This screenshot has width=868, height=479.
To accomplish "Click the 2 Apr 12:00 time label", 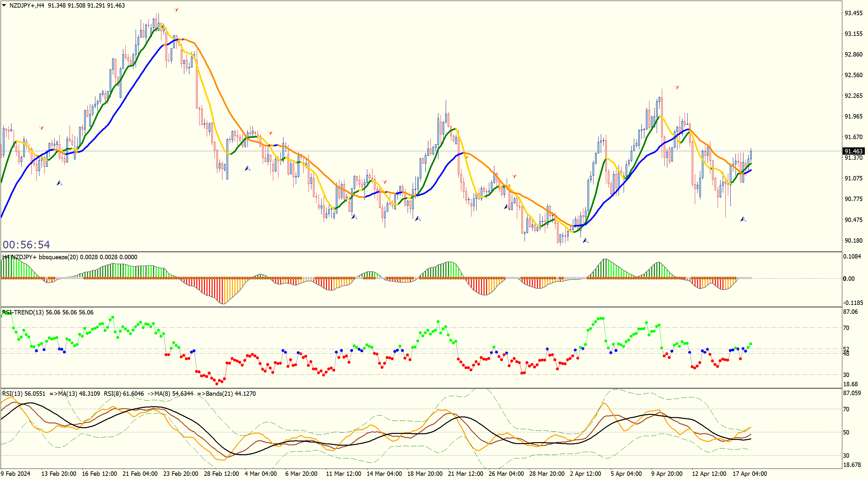I will tap(585, 474).
